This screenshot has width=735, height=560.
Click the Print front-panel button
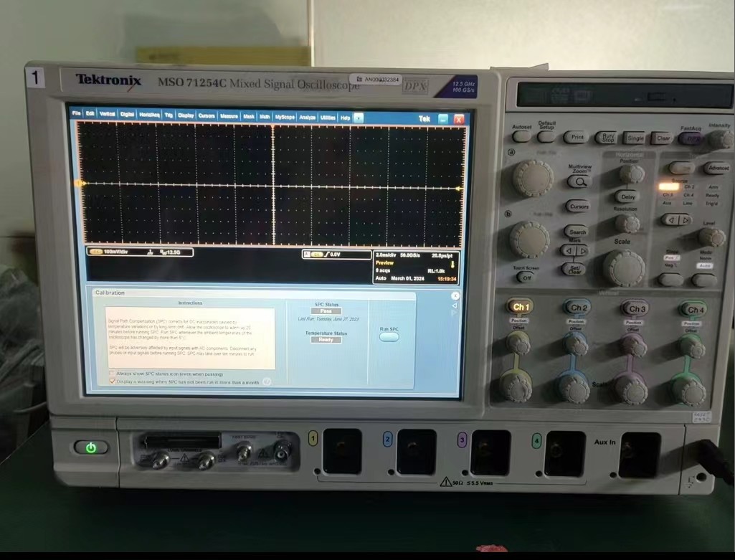[x=577, y=137]
